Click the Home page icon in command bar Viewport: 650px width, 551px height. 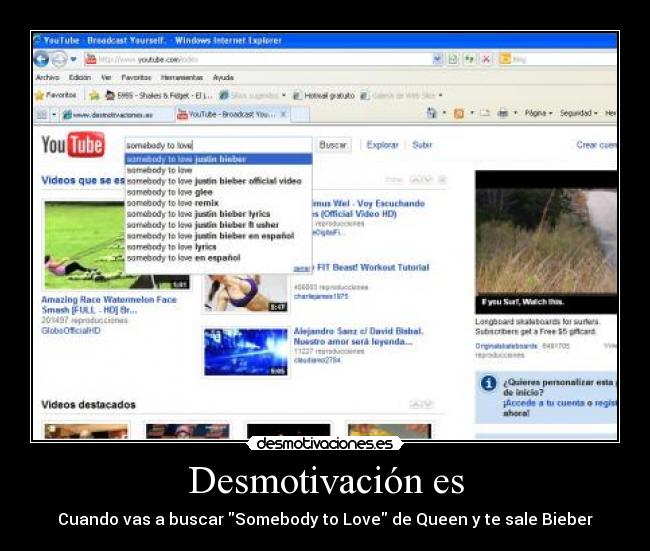432,113
